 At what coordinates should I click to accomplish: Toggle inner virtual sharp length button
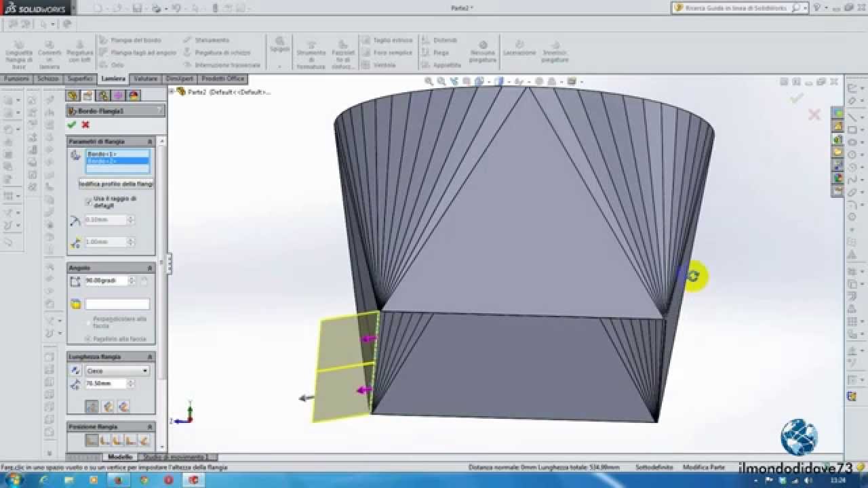point(108,407)
